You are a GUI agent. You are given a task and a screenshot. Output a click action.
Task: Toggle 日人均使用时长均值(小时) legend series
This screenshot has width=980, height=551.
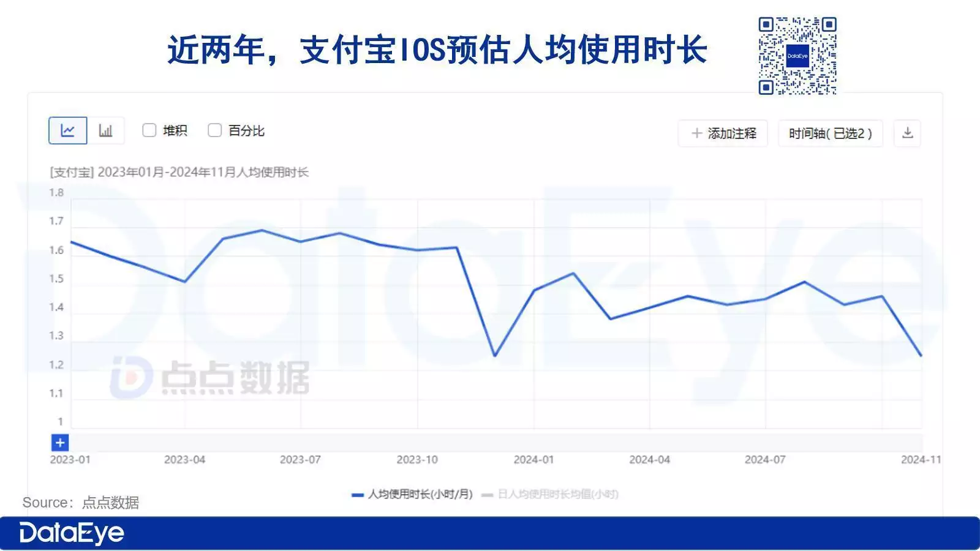click(550, 494)
